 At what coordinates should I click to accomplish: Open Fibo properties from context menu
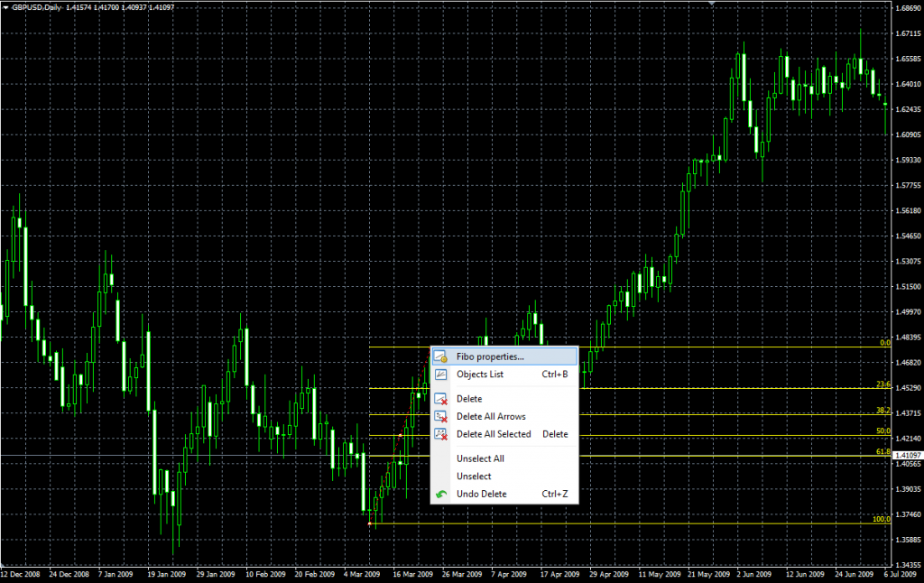504,356
